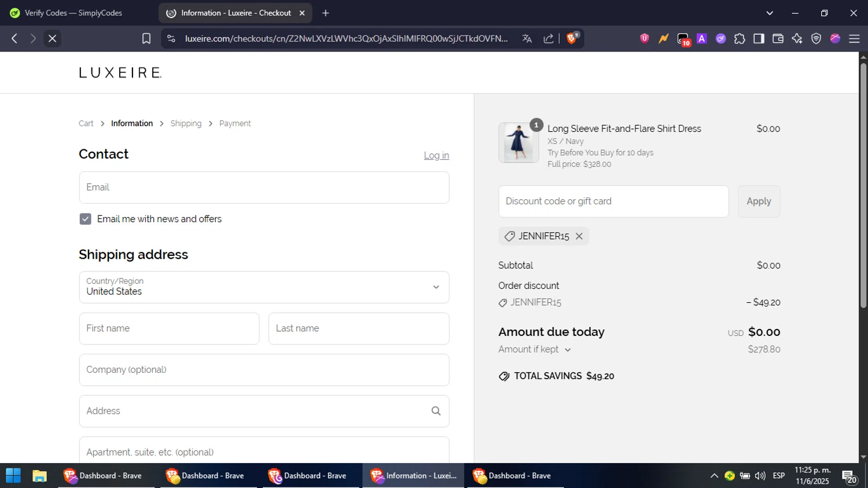The width and height of the screenshot is (868, 488).
Task: Open volume control in tray
Action: click(760, 476)
